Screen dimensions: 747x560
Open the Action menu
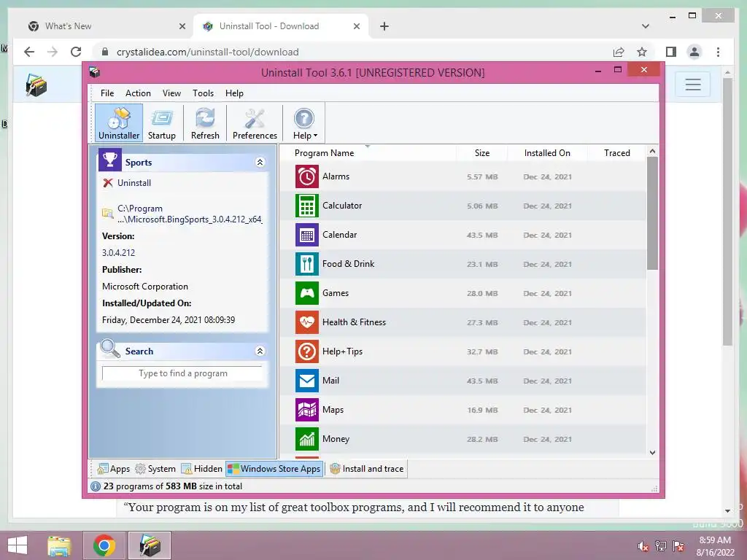pyautogui.click(x=138, y=93)
